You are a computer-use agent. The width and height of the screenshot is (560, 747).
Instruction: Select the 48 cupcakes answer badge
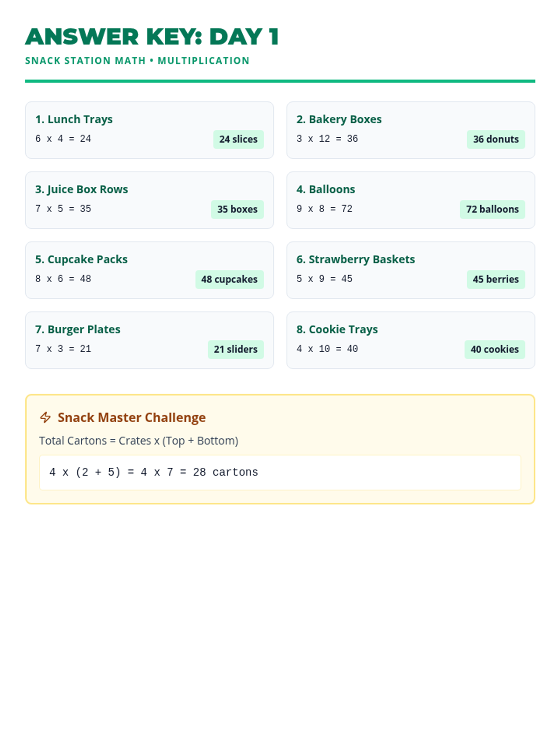click(229, 279)
